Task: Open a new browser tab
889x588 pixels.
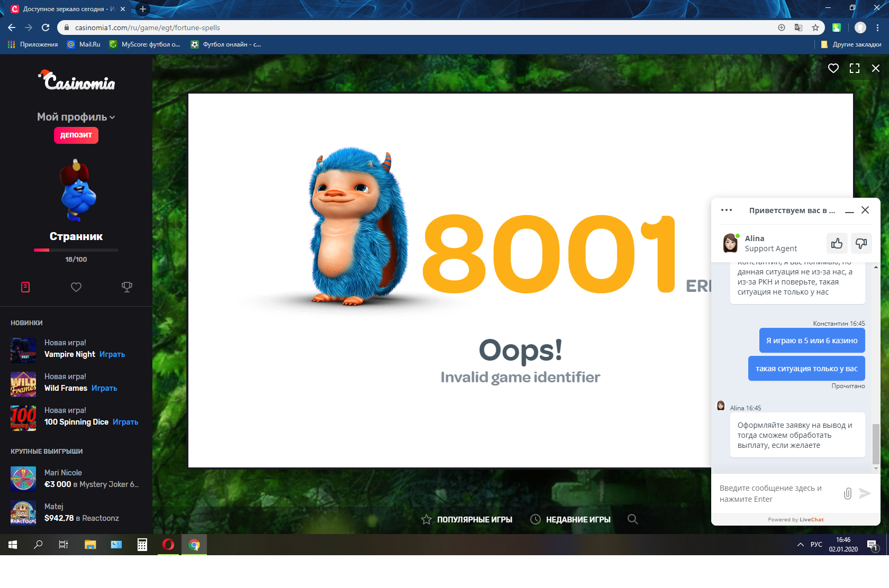Action: 142,9
